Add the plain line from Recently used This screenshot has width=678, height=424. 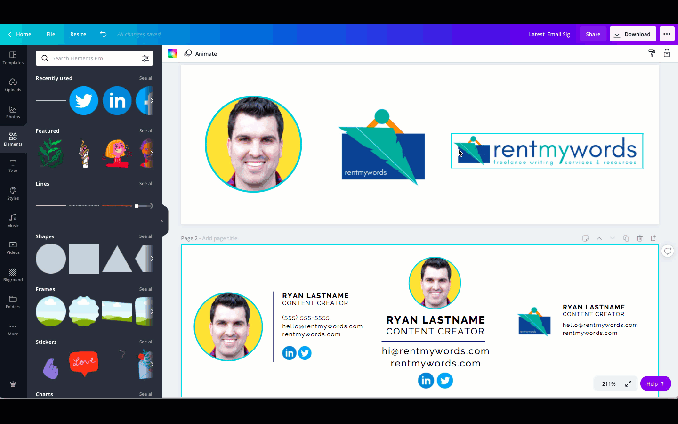(51, 100)
